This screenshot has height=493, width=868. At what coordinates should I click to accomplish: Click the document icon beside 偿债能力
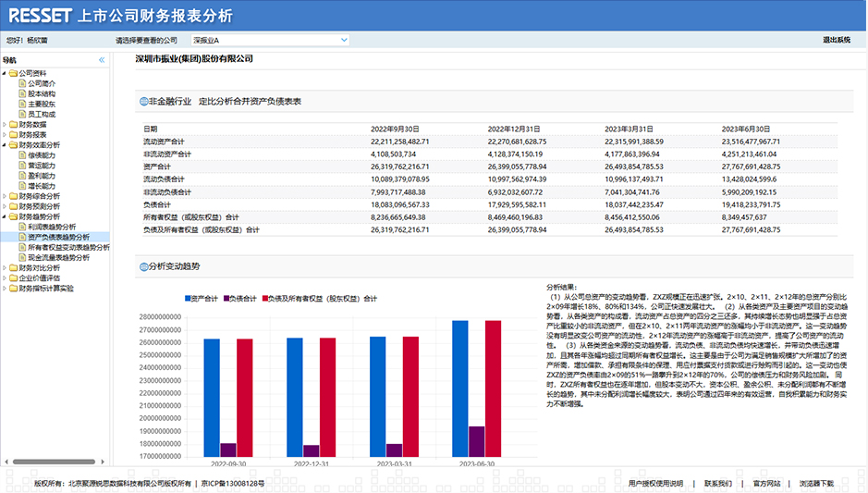point(23,155)
